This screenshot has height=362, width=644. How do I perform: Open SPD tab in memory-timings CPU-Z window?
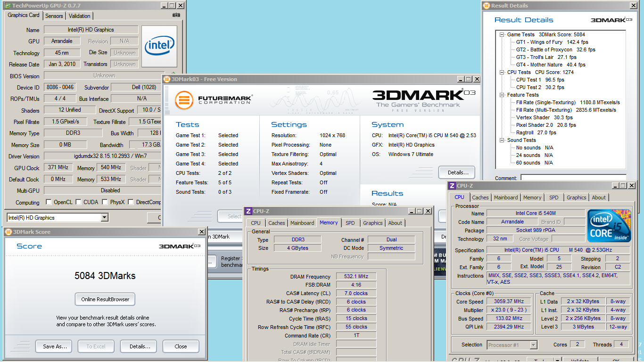pyautogui.click(x=350, y=223)
